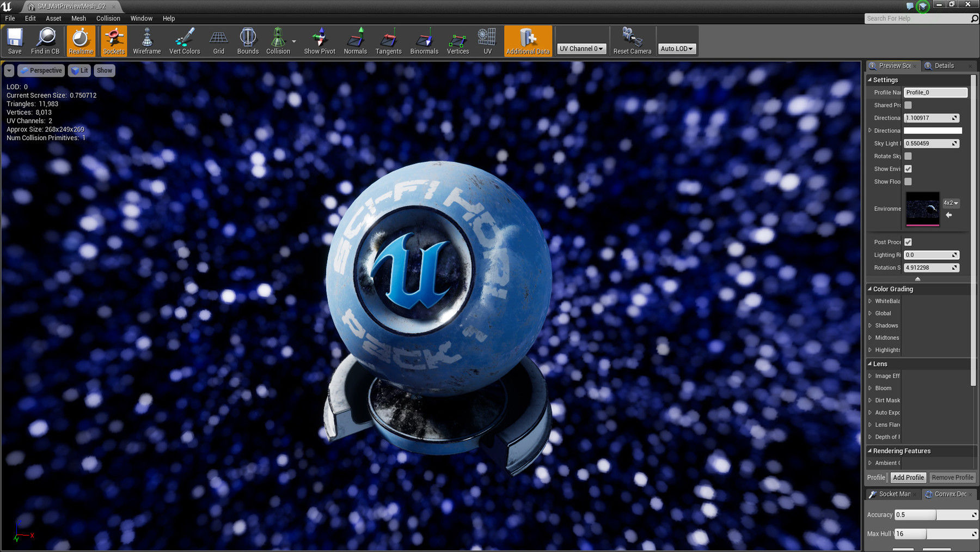Click the Remove Profile button
Viewport: 980px width, 552px height.
click(x=952, y=477)
